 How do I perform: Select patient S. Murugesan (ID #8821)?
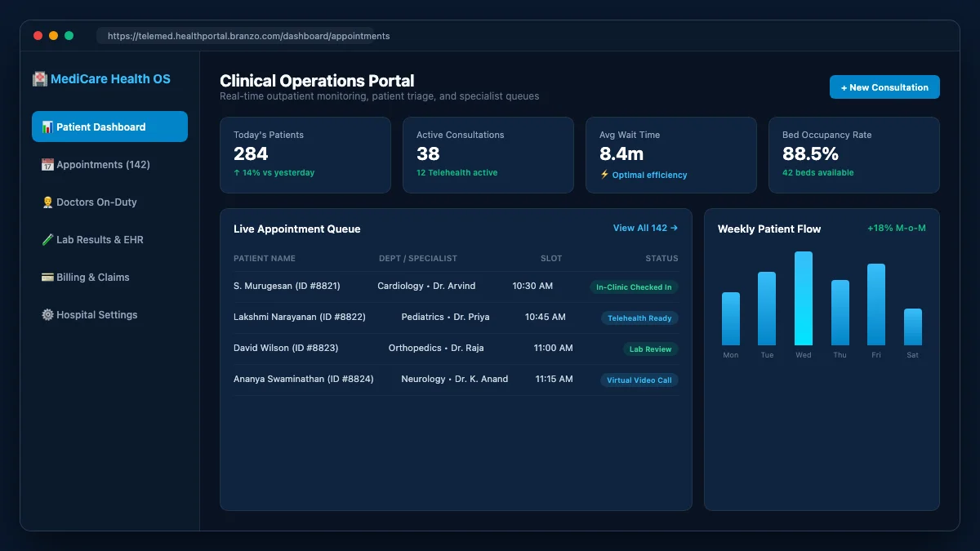(x=287, y=287)
